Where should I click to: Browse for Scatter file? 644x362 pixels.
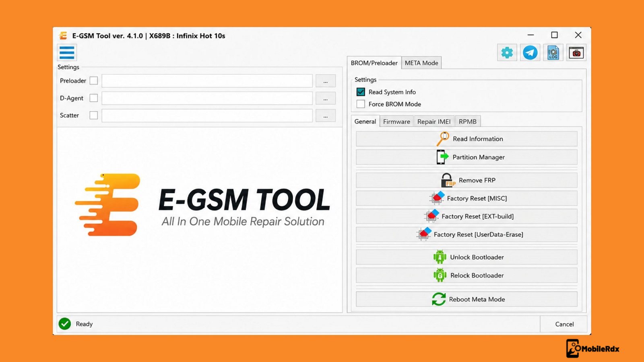(326, 115)
